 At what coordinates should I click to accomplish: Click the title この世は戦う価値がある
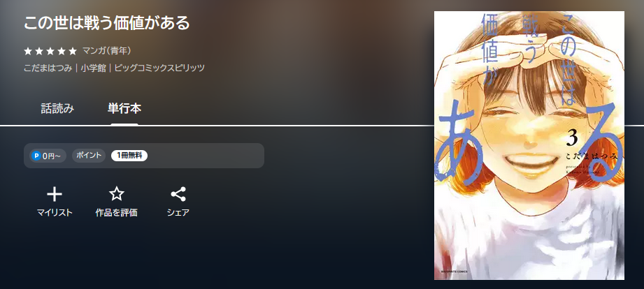click(x=107, y=23)
